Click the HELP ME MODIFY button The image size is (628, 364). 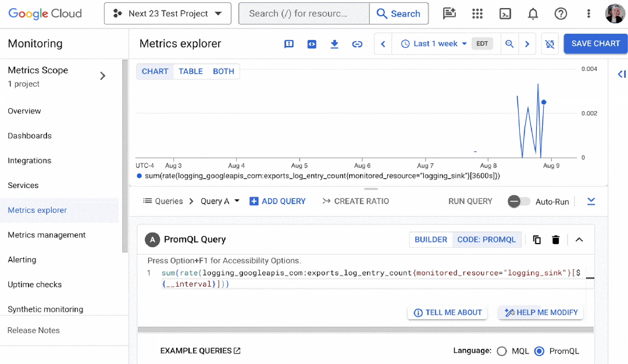click(541, 312)
